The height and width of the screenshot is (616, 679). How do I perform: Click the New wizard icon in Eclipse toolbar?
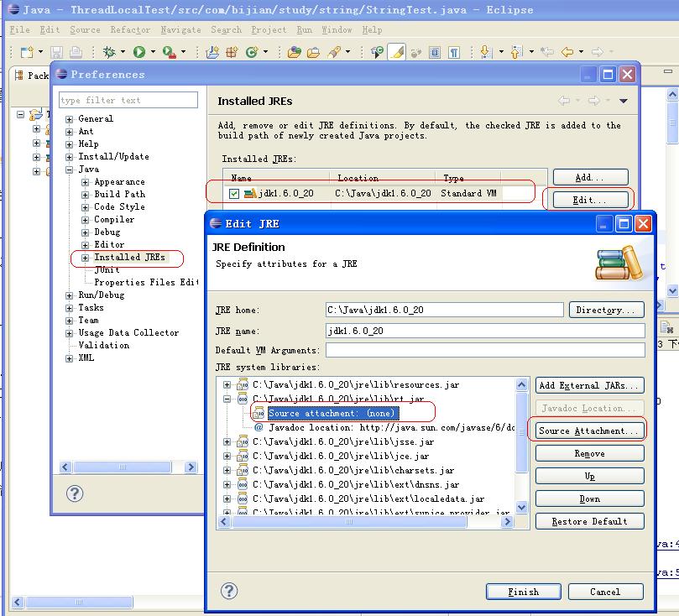click(27, 52)
